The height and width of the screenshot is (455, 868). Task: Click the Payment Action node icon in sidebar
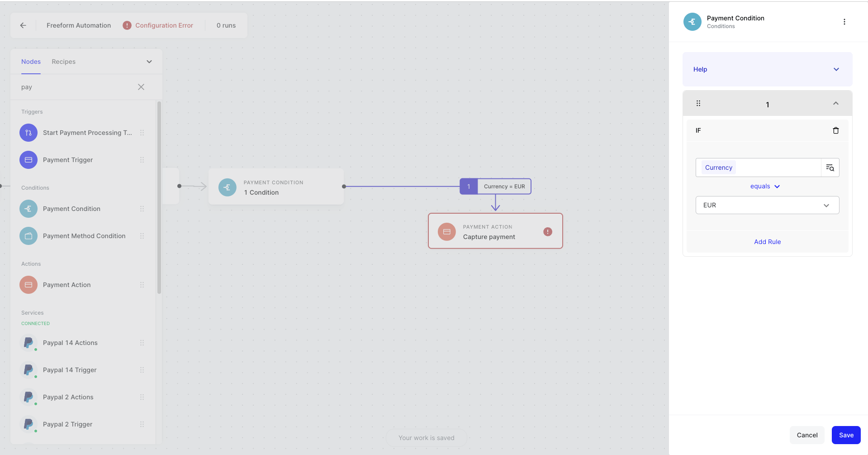(28, 285)
